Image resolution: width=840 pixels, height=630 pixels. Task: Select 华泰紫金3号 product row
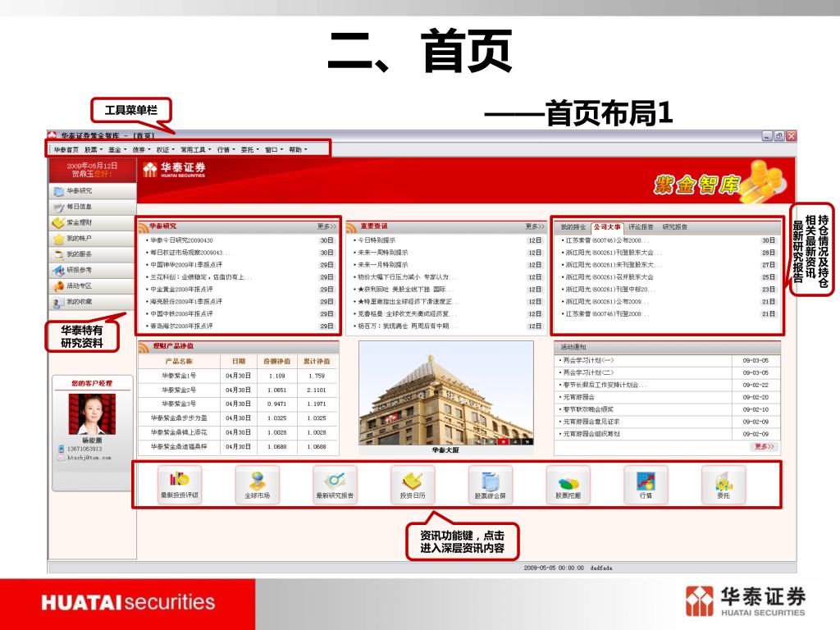(x=239, y=404)
